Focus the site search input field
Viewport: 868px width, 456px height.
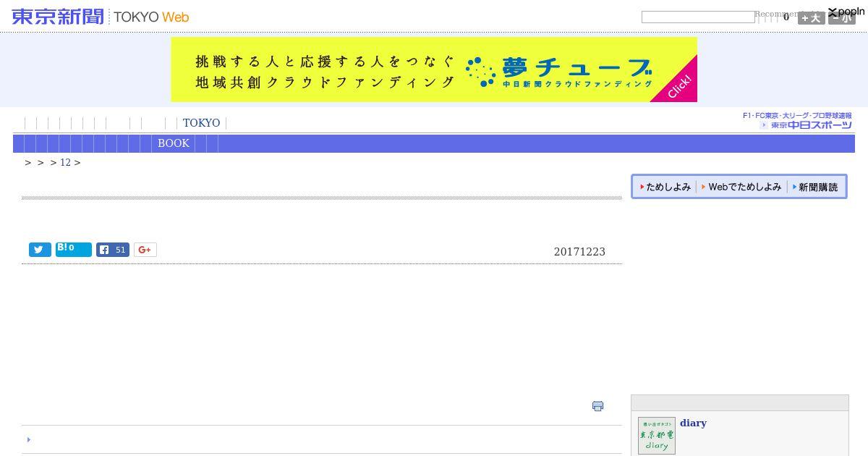point(698,17)
